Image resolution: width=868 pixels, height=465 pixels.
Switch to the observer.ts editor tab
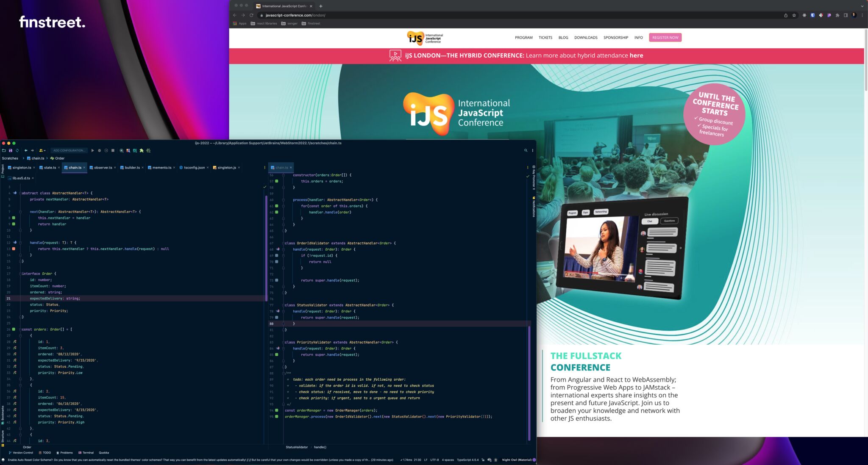(103, 168)
